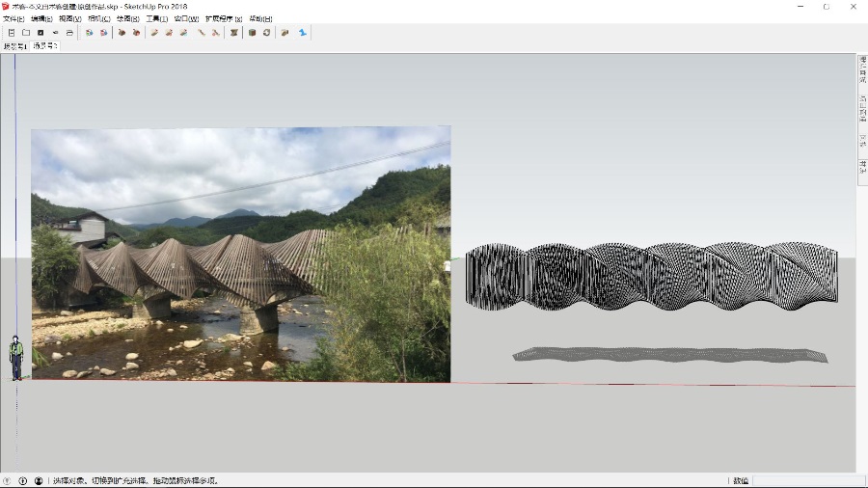Click the dark green cube toolbar icon
868x488 pixels.
pos(252,33)
